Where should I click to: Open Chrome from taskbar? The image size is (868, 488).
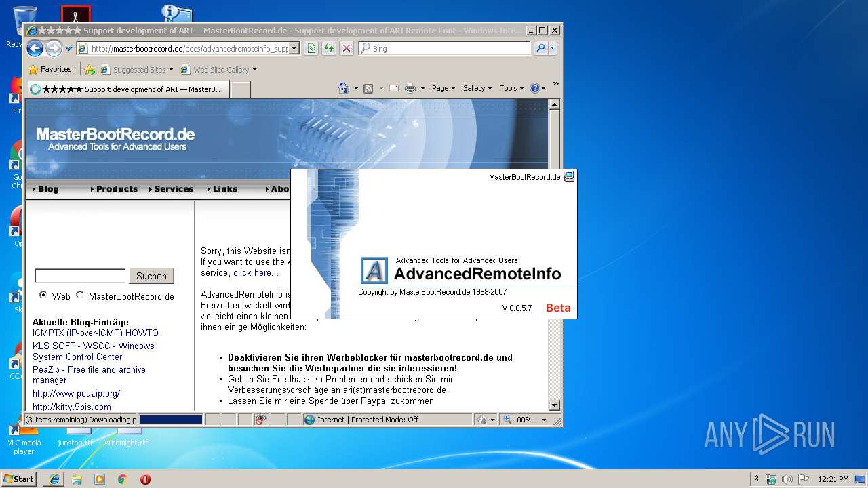(123, 479)
